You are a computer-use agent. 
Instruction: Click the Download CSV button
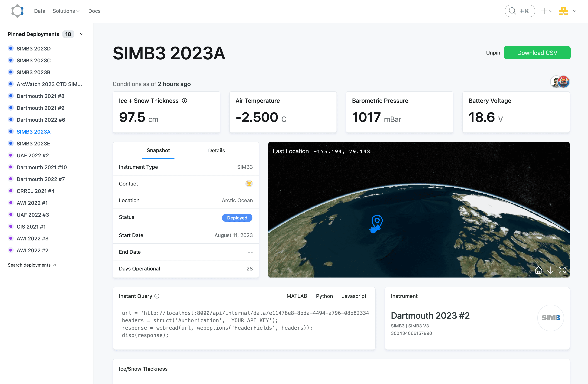tap(537, 53)
